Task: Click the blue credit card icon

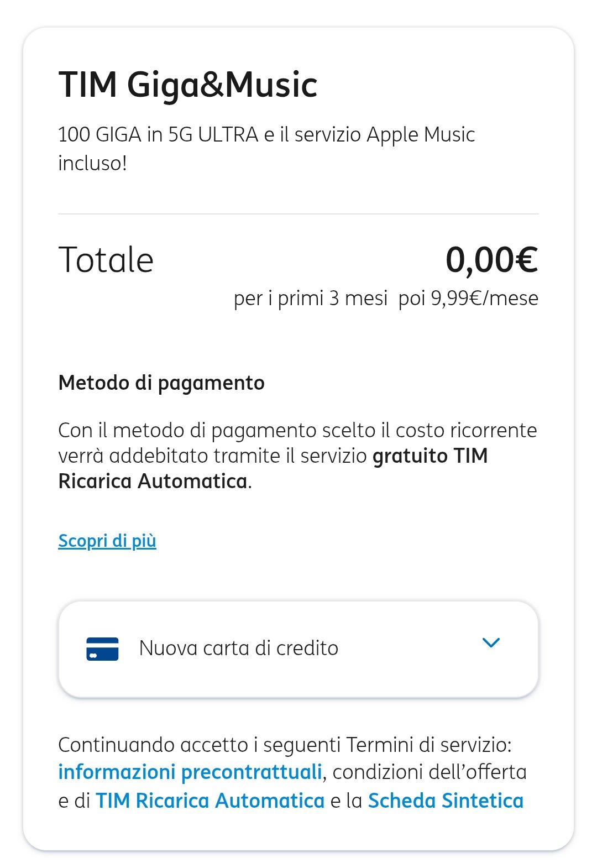Action: (102, 649)
